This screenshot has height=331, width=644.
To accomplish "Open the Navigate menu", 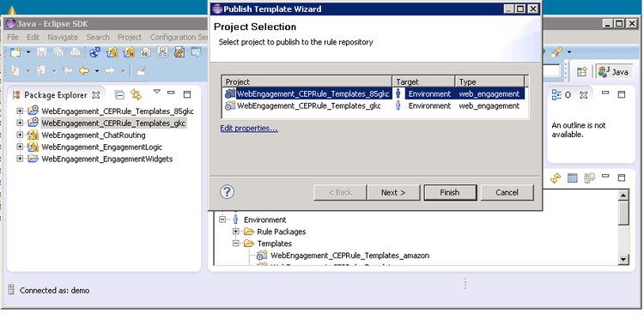I will click(x=63, y=37).
